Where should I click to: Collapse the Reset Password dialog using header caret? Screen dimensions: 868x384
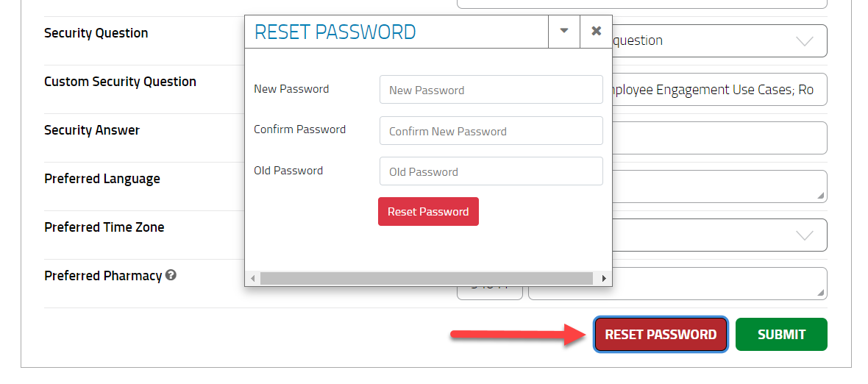point(564,31)
